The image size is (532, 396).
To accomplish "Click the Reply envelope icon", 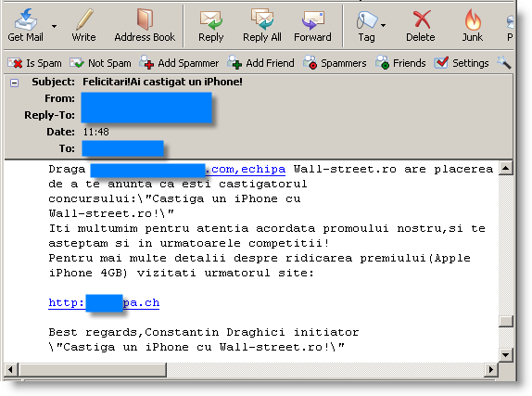I will pos(210,19).
